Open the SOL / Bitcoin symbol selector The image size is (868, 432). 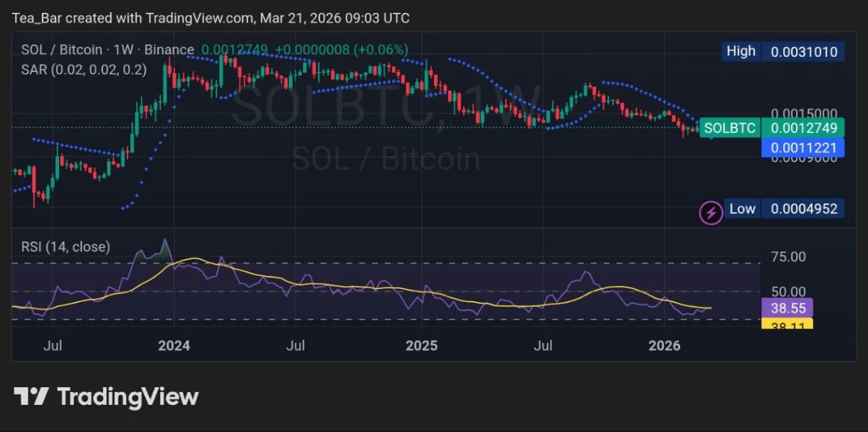tap(62, 50)
